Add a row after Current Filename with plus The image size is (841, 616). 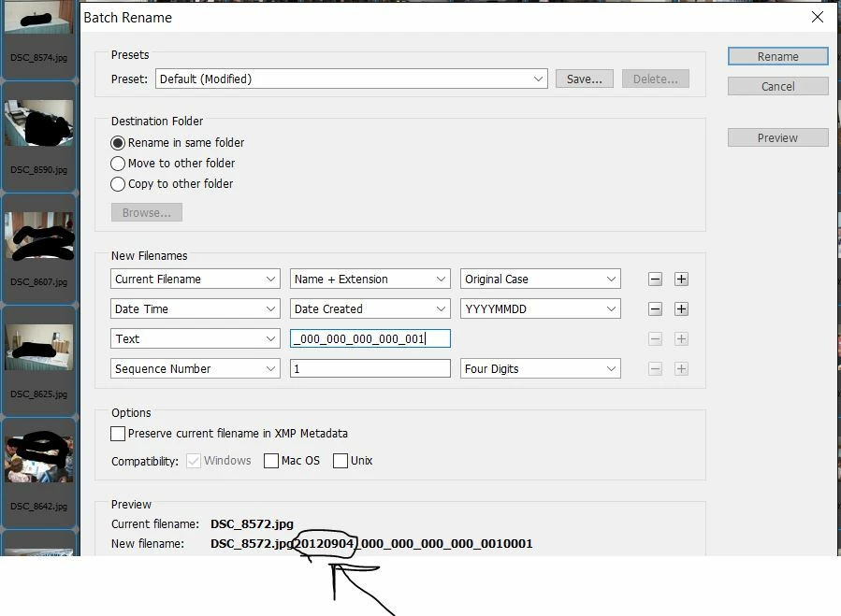coord(681,279)
